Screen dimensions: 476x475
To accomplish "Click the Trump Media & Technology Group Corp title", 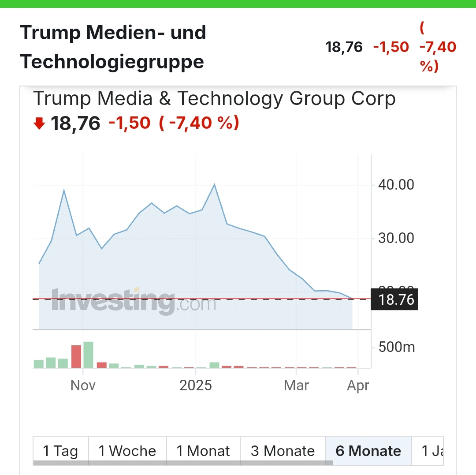I will 214,98.
